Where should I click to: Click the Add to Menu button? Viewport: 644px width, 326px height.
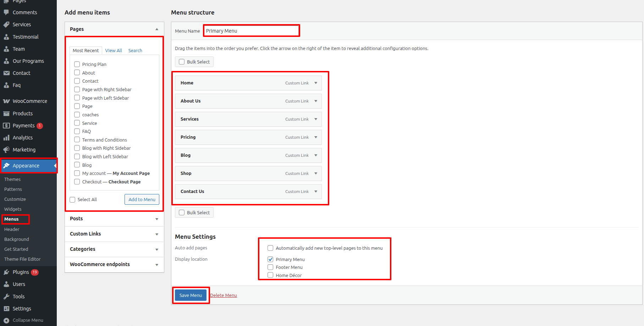pos(142,199)
